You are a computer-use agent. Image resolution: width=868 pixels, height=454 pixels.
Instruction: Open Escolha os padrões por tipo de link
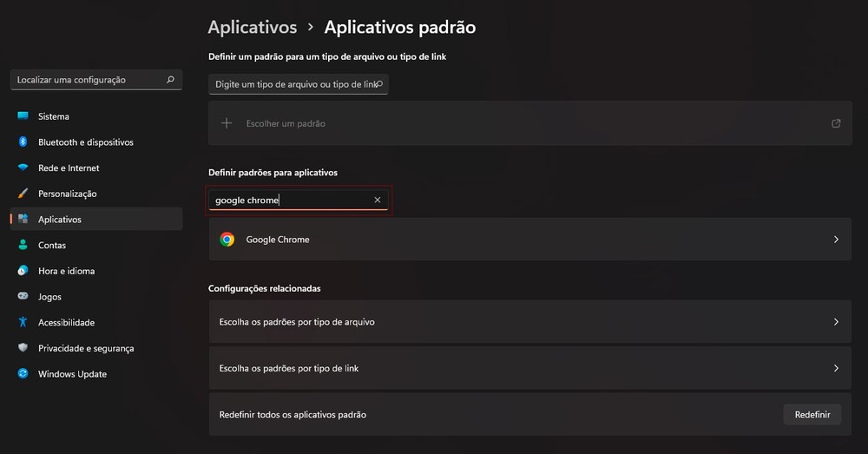pyautogui.click(x=529, y=368)
